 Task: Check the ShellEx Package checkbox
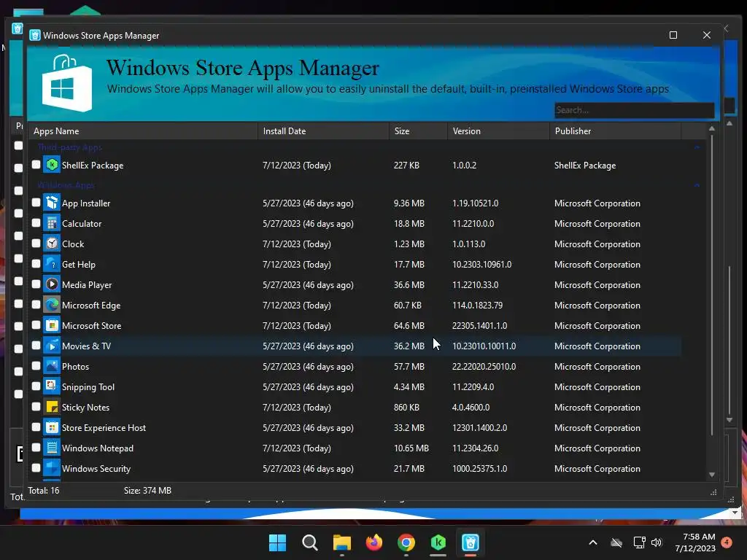point(36,164)
